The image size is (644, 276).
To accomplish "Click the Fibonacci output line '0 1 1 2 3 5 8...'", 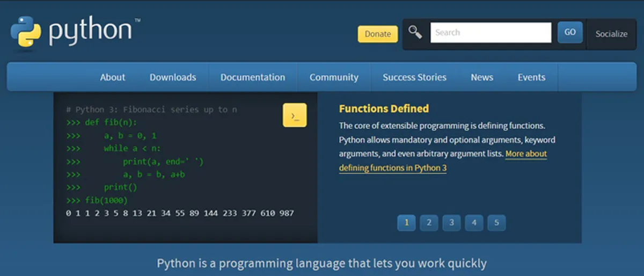I will click(x=180, y=213).
